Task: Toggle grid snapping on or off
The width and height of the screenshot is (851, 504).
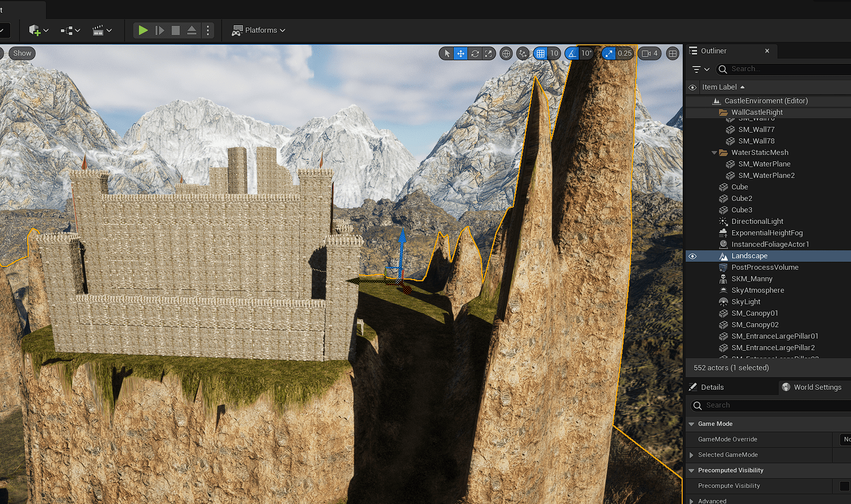Action: click(540, 53)
